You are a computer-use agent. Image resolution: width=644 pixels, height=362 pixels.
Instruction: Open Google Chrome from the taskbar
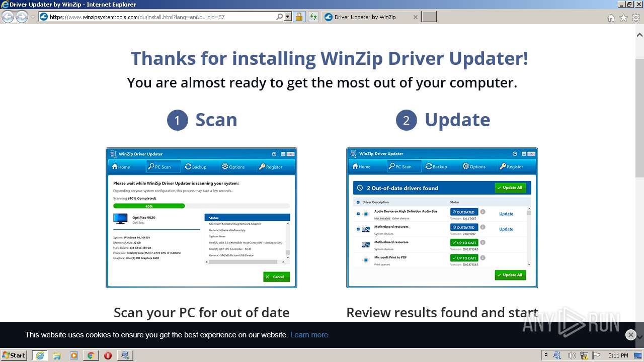[91, 355]
